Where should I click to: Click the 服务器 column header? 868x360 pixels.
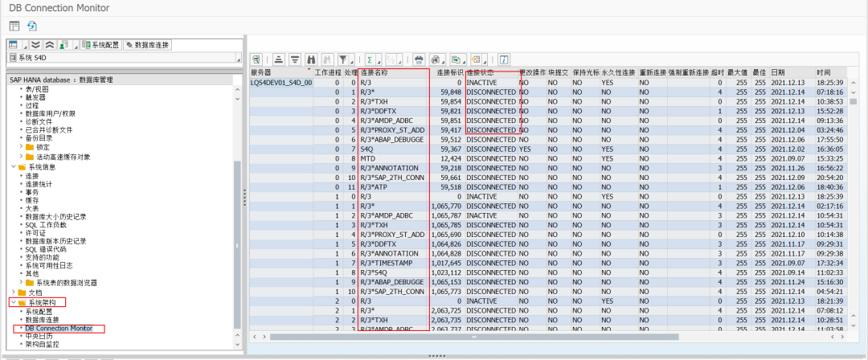click(281, 73)
